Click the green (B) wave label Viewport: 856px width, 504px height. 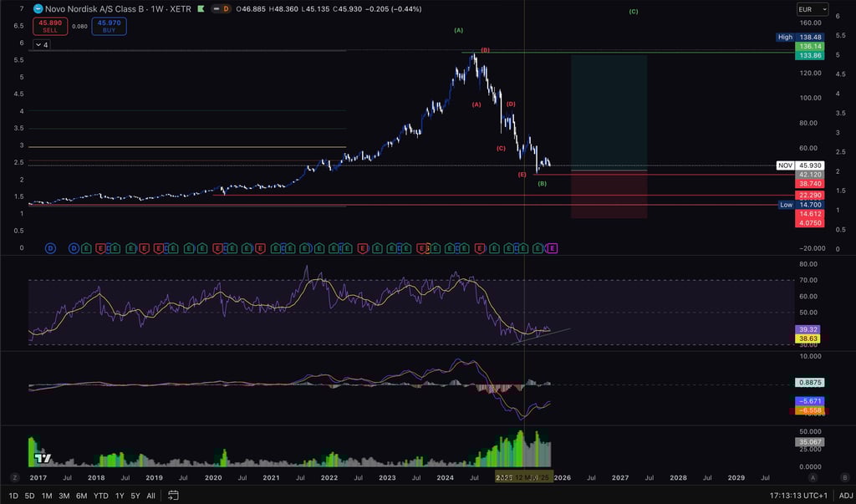point(542,184)
